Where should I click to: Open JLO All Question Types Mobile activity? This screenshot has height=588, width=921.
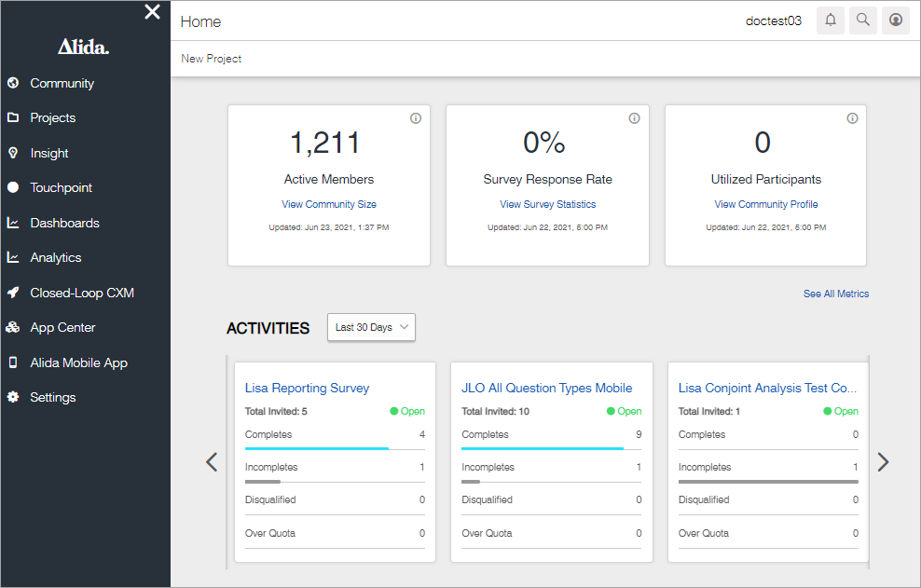546,388
